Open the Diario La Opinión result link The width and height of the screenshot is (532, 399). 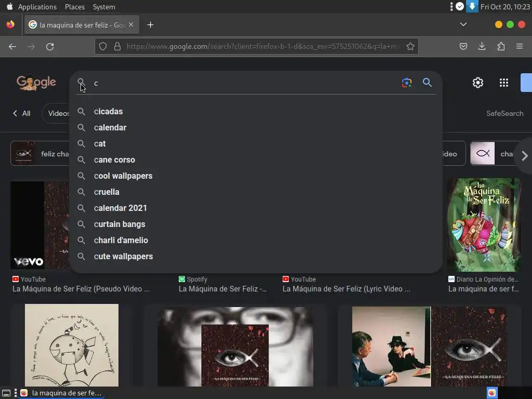click(484, 289)
